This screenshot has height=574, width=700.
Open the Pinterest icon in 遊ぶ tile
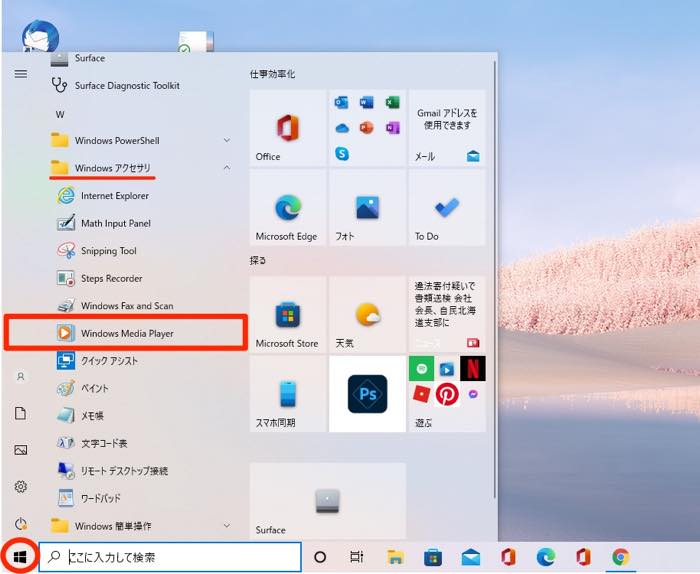click(x=447, y=394)
